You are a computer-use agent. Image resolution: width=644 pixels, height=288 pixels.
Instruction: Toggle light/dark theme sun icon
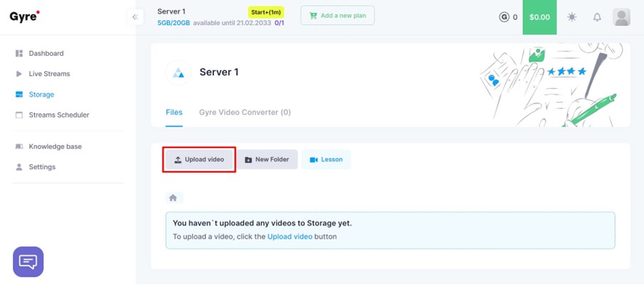pyautogui.click(x=572, y=17)
